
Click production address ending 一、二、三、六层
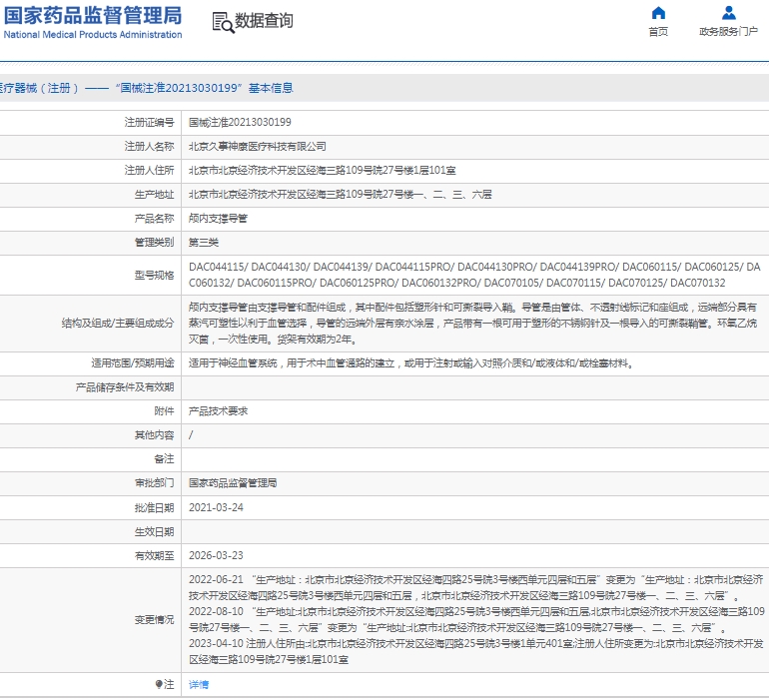coord(340,195)
